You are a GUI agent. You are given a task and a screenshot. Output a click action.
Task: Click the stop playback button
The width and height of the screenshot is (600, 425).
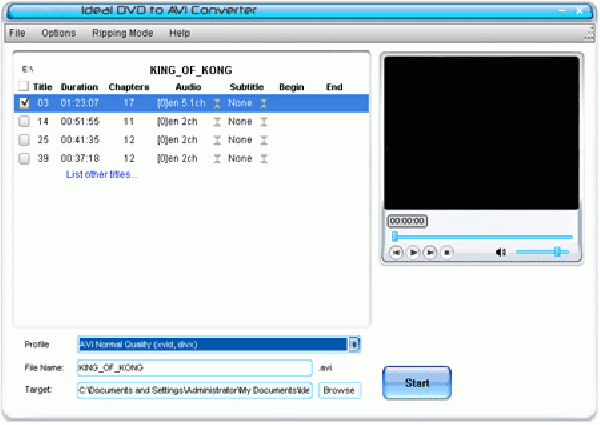[447, 252]
